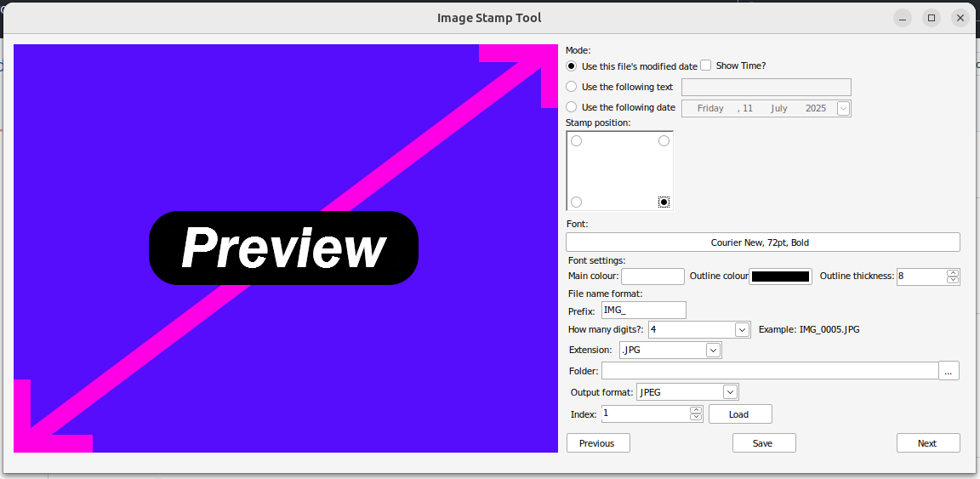
Task: Decrease Outline thickness with down arrow
Action: tap(953, 280)
